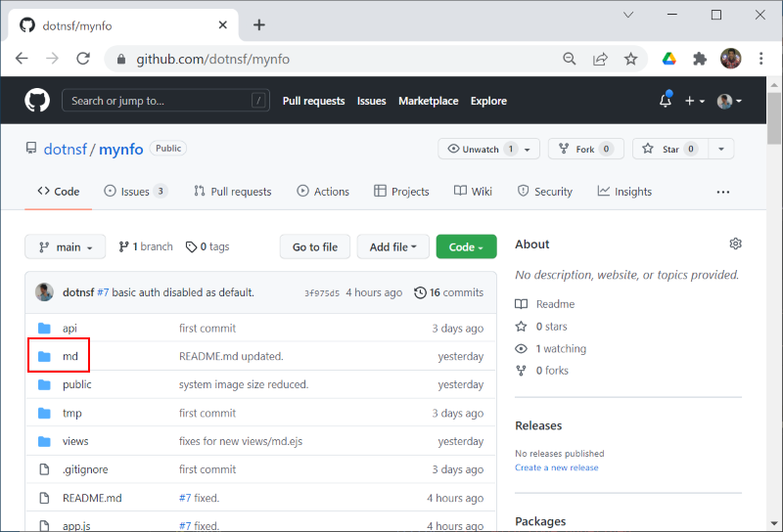View the Insights tab

[624, 192]
